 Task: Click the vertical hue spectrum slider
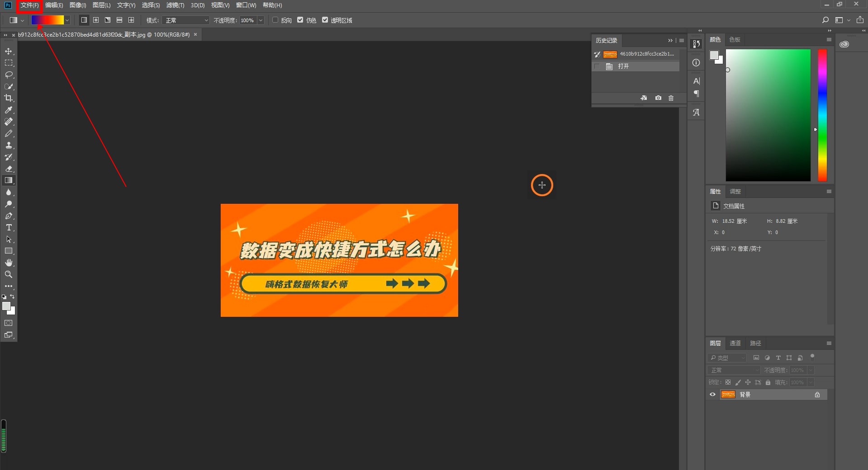pyautogui.click(x=822, y=115)
